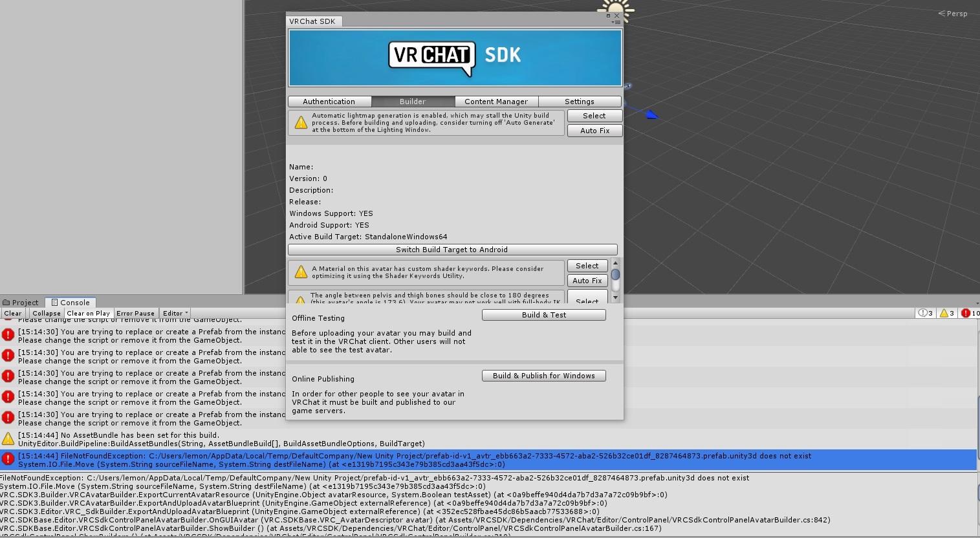This screenshot has height=538, width=980.
Task: Click the 'Online Publishing' heading
Action: pos(323,379)
